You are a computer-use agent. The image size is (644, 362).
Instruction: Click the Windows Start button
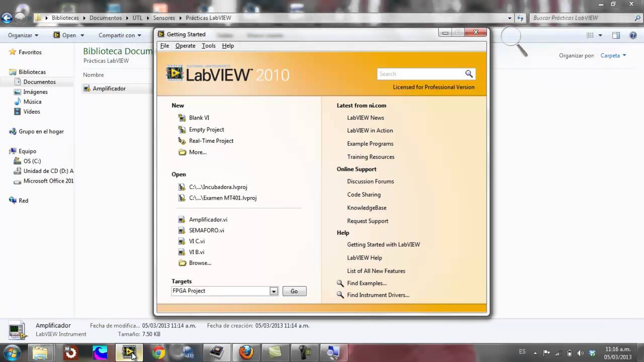coord(12,352)
